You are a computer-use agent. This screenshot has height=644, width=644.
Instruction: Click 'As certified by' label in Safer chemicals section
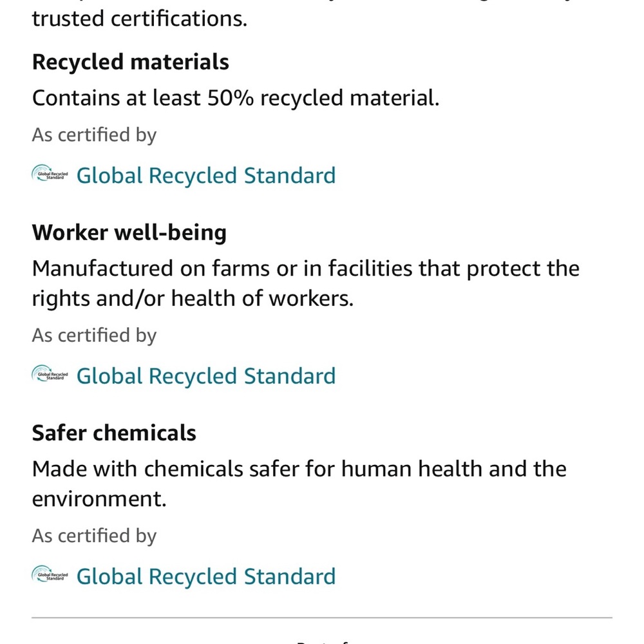(95, 536)
